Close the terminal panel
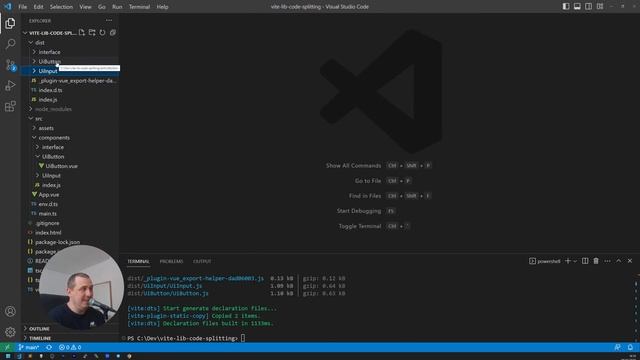This screenshot has height=360, width=640. [630, 261]
